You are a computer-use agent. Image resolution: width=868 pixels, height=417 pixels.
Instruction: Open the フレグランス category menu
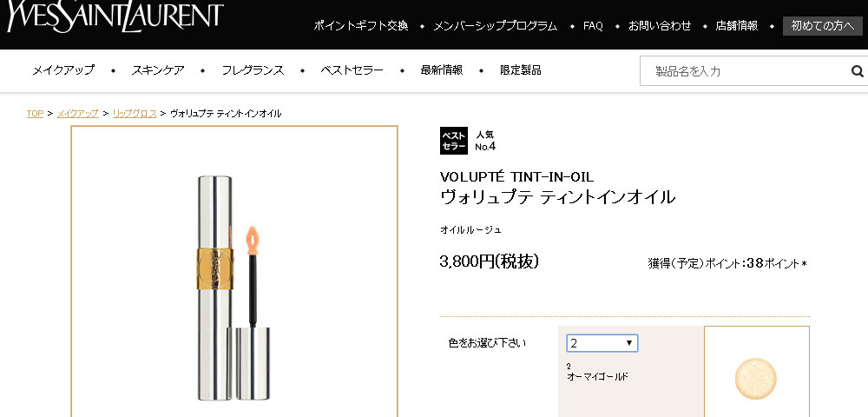click(253, 70)
